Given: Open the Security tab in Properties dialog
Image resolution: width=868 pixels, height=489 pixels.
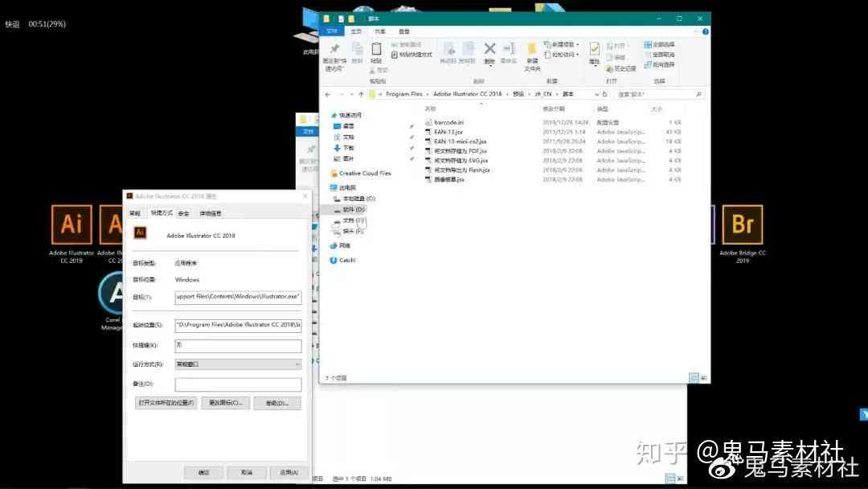Looking at the screenshot, I should click(x=184, y=213).
